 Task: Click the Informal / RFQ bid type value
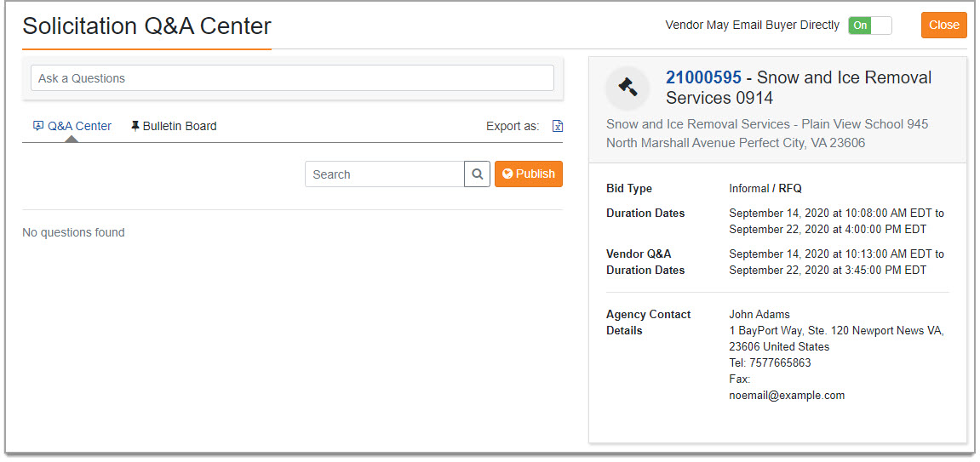pyautogui.click(x=765, y=189)
